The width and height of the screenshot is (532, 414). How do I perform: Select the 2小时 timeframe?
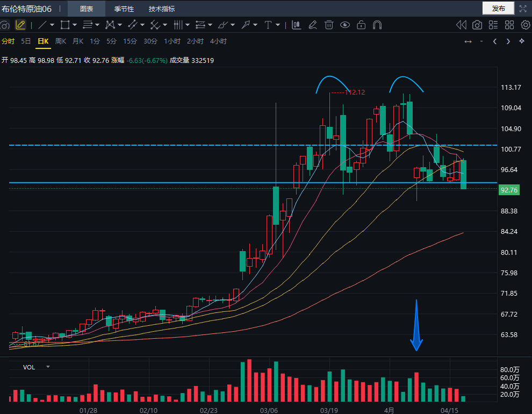(195, 41)
